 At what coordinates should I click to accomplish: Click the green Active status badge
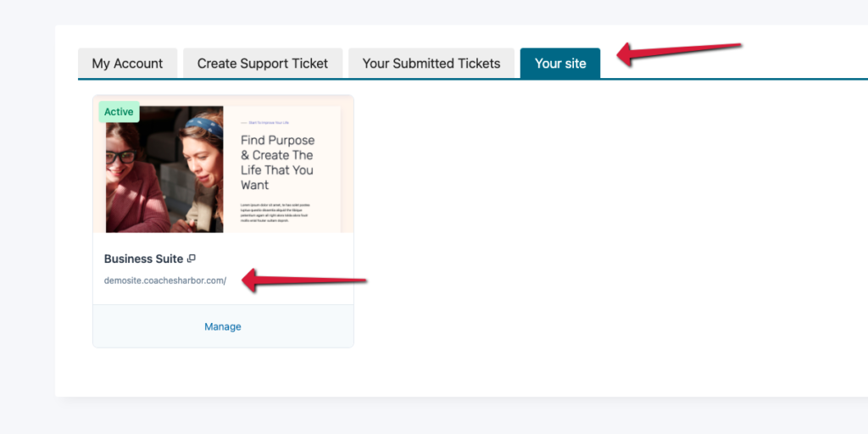(119, 112)
